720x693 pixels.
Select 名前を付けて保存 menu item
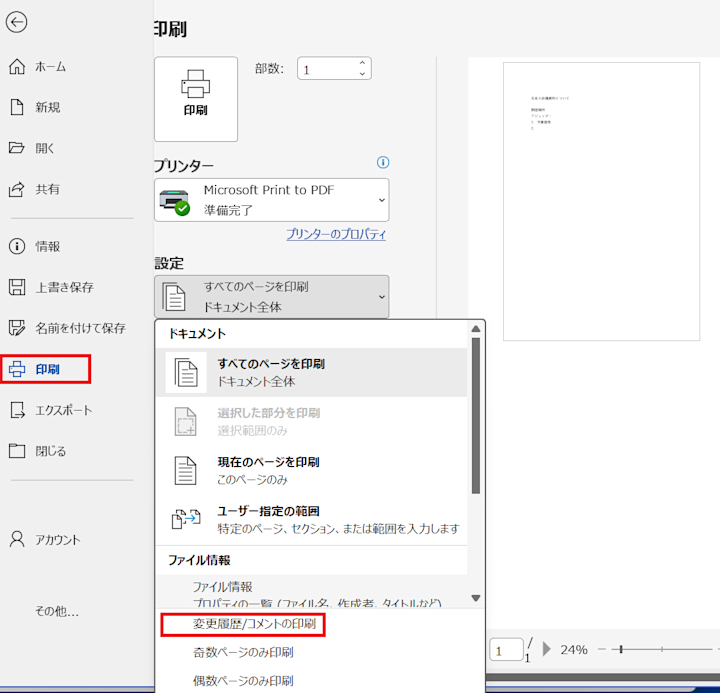pyautogui.click(x=81, y=328)
